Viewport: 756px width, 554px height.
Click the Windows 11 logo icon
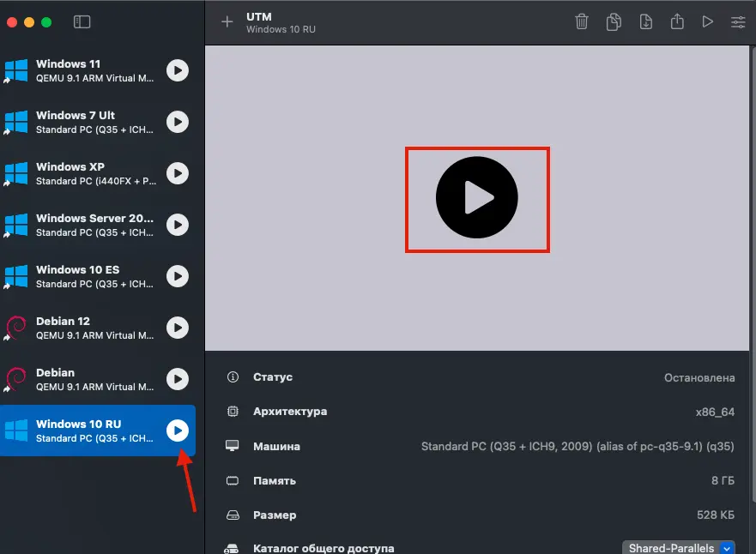coord(16,70)
